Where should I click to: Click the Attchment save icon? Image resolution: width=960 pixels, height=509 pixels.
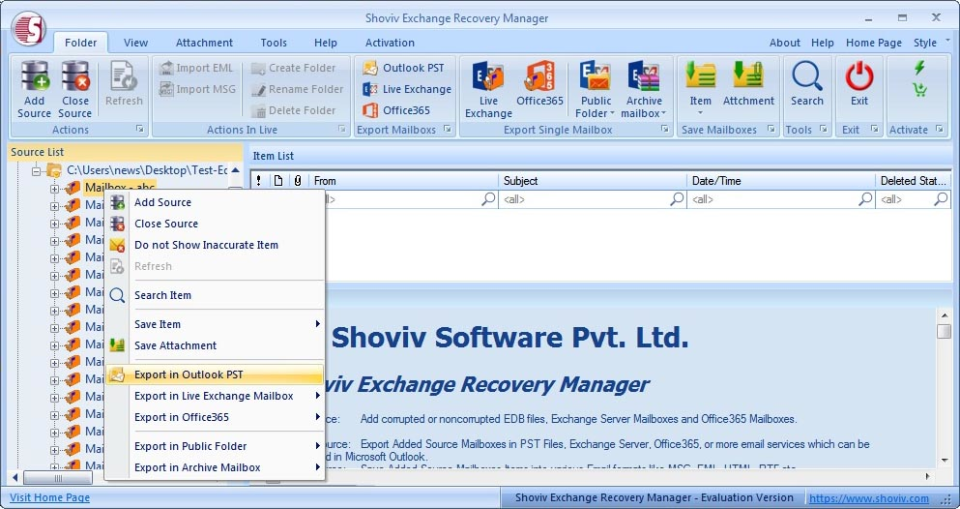[x=748, y=83]
